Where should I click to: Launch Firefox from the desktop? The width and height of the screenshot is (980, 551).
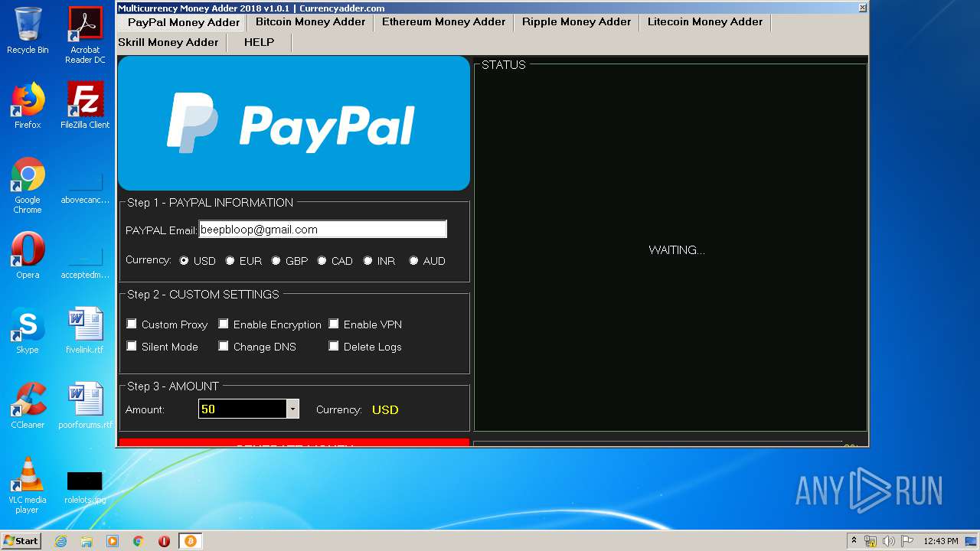pos(28,106)
